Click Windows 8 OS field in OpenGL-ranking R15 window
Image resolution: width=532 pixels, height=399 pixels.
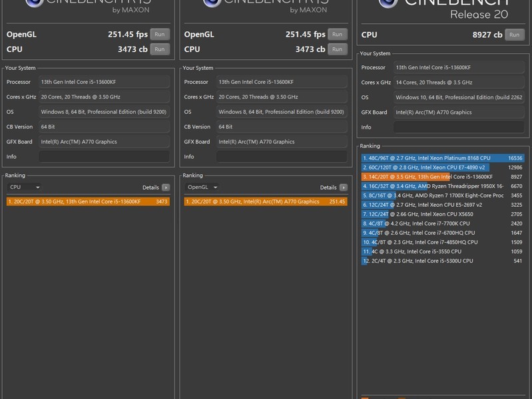(282, 112)
